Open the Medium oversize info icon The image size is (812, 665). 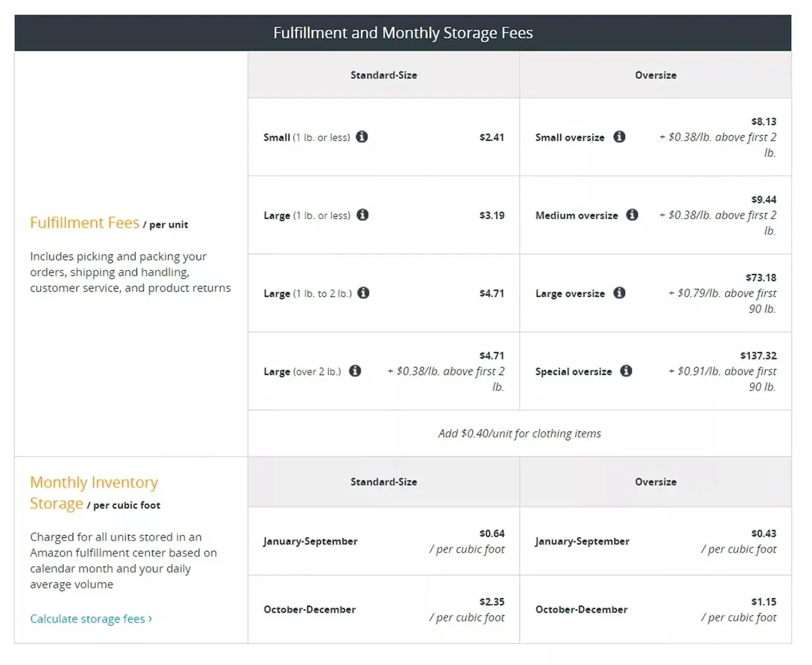(x=632, y=215)
